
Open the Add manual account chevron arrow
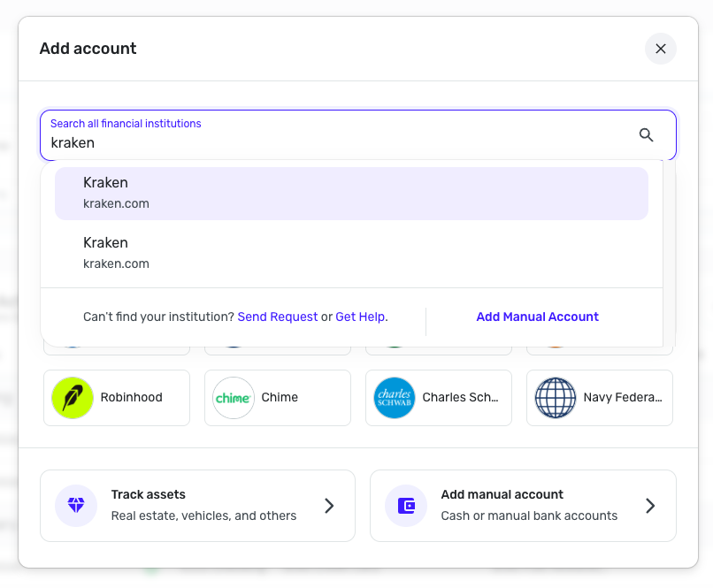(x=650, y=506)
